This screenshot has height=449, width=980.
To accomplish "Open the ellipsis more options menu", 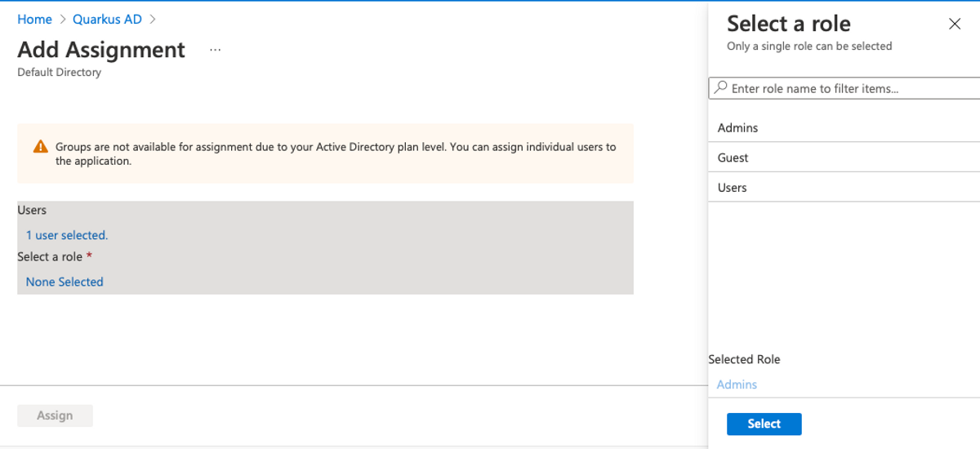I will [215, 50].
